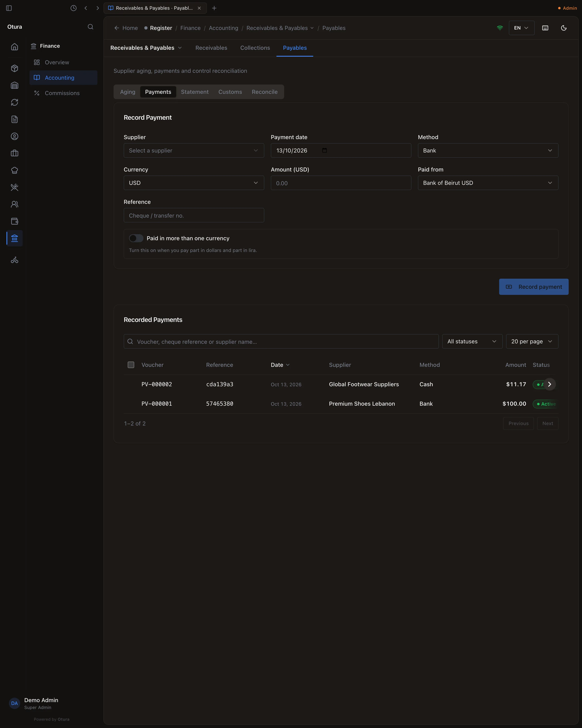Open the utensils sidebar icon
582x728 pixels.
(15, 187)
